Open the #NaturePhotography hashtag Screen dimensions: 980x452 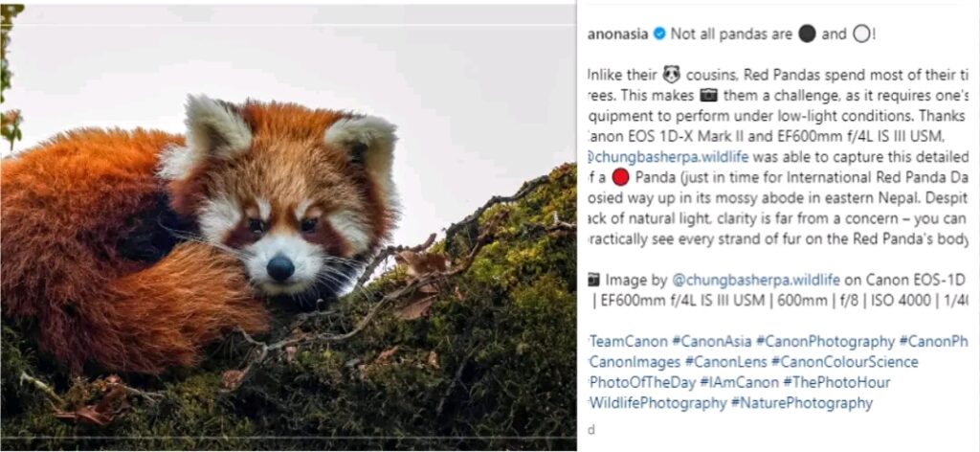(802, 403)
